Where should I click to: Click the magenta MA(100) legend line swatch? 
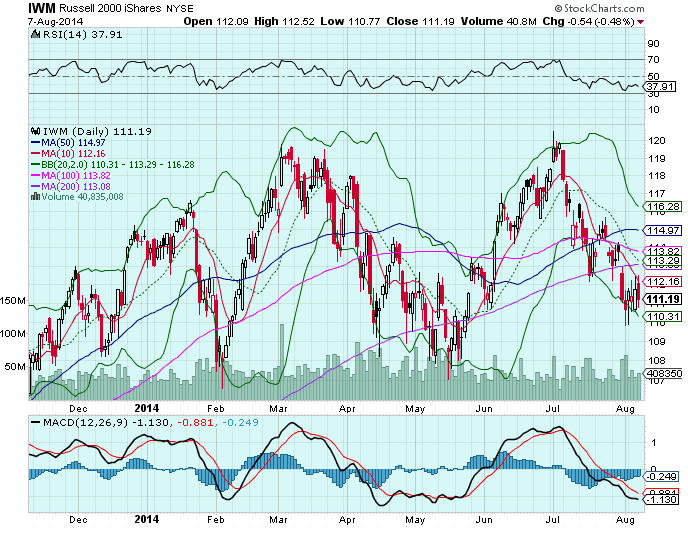pos(36,176)
